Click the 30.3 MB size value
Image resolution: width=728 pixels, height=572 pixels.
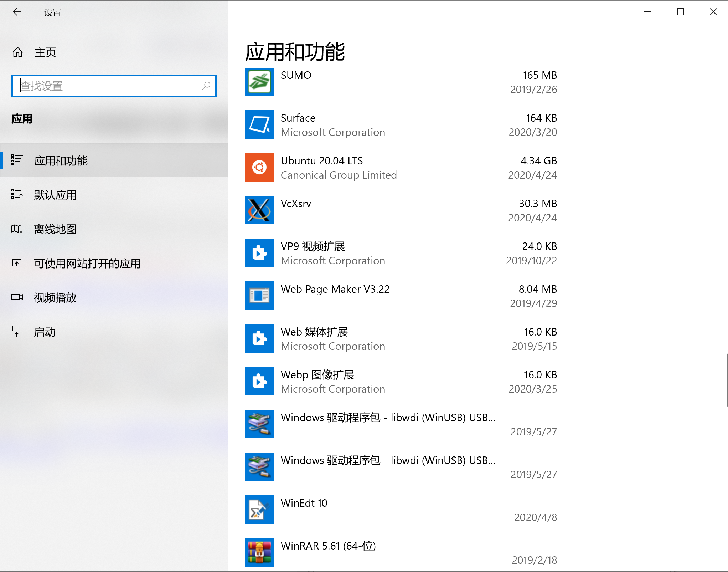pyautogui.click(x=538, y=204)
